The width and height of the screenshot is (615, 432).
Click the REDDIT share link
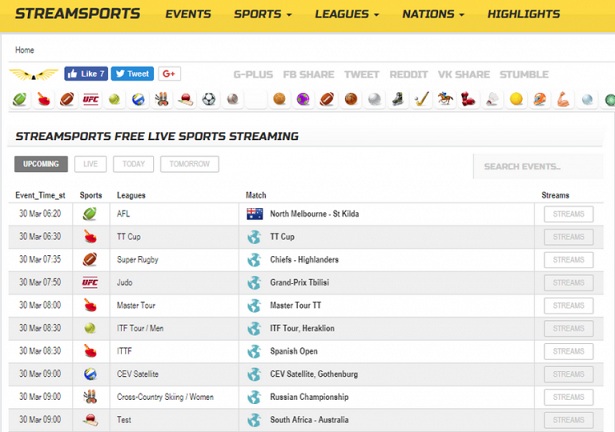coord(409,75)
